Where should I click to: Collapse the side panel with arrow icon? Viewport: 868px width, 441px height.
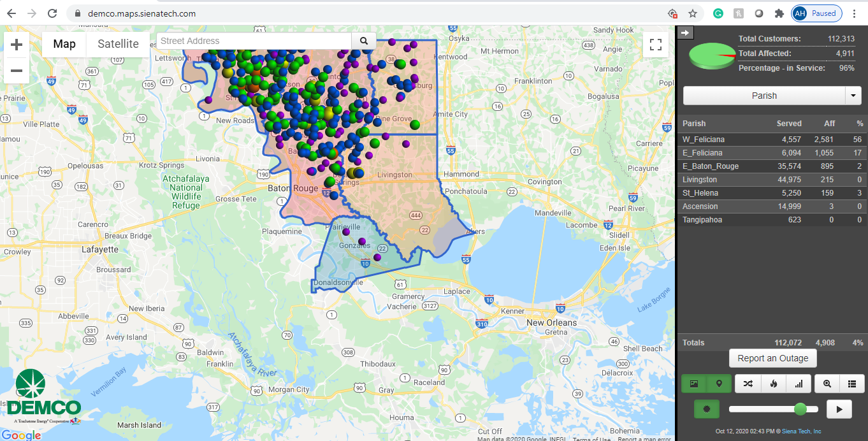pos(684,33)
